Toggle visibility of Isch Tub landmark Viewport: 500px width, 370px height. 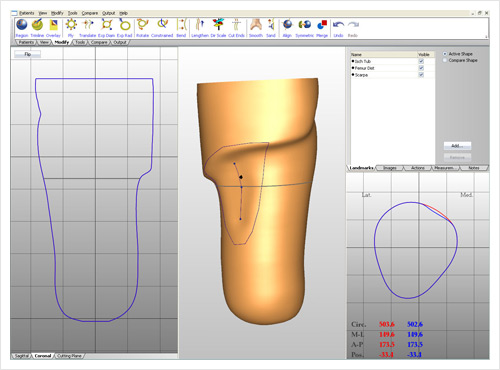tap(421, 61)
